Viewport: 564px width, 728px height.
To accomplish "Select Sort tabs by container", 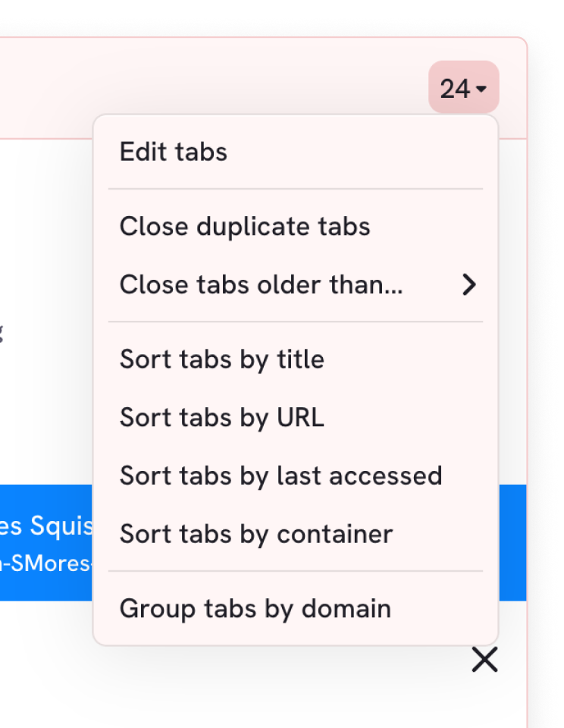I will click(256, 534).
